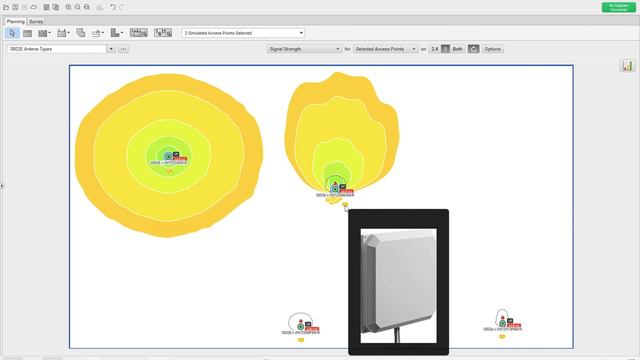The width and height of the screenshot is (640, 360).
Task: Select the omni antenna access point on left
Action: coord(168,156)
